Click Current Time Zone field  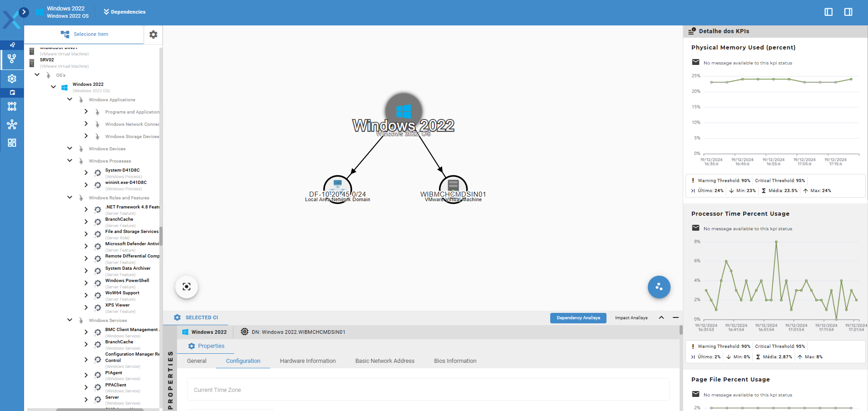pos(428,390)
